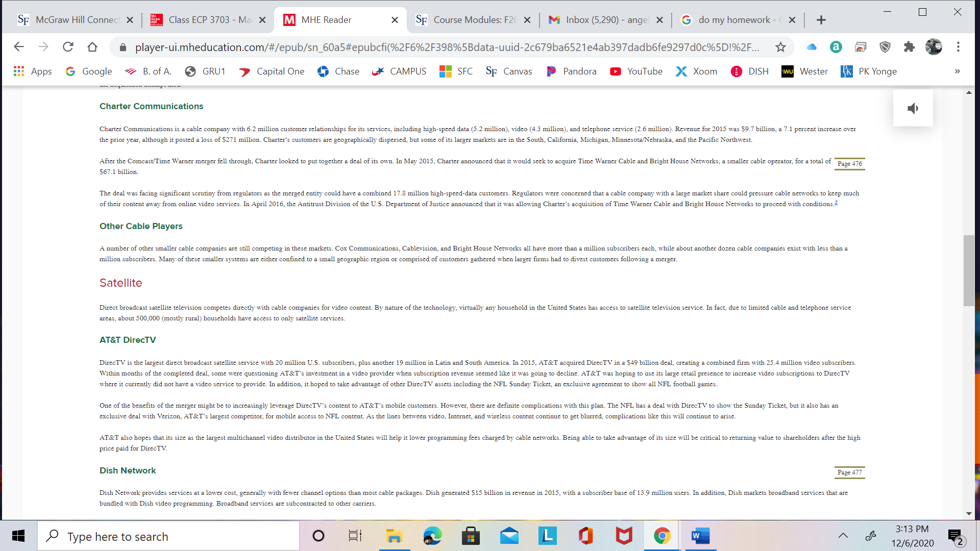Image resolution: width=980 pixels, height=551 pixels.
Task: Open McAfee from the taskbar
Action: pyautogui.click(x=624, y=536)
